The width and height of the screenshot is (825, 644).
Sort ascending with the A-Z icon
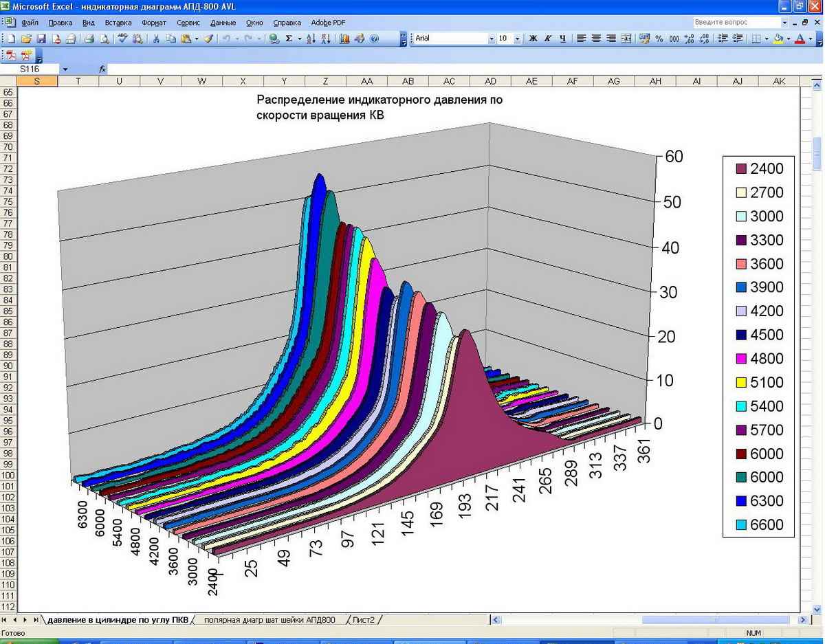click(310, 39)
